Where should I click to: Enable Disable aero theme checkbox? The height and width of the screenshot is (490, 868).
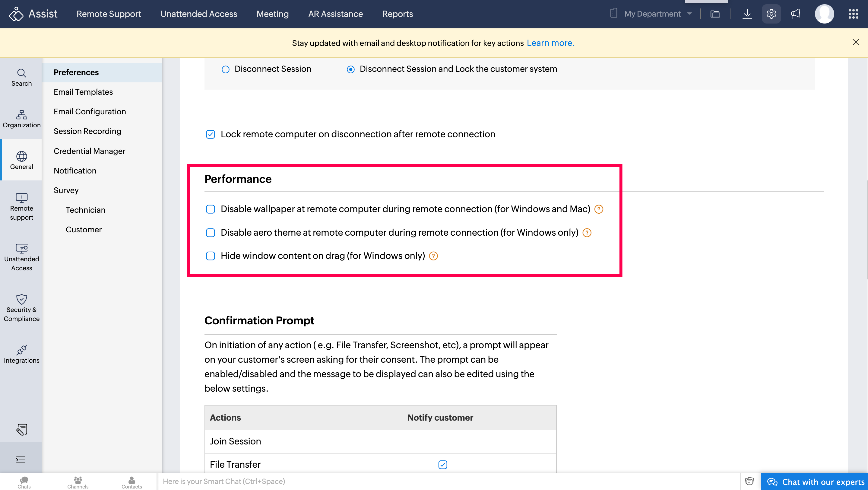pyautogui.click(x=210, y=233)
